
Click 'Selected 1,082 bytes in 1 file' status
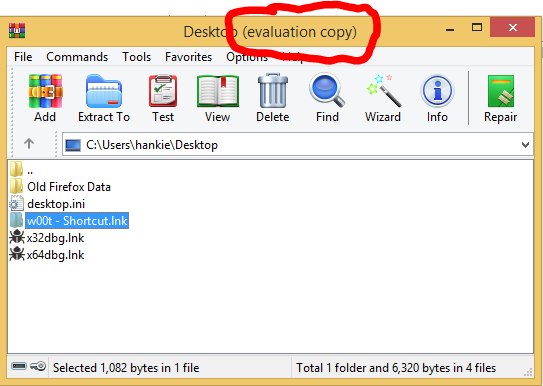coord(126,368)
